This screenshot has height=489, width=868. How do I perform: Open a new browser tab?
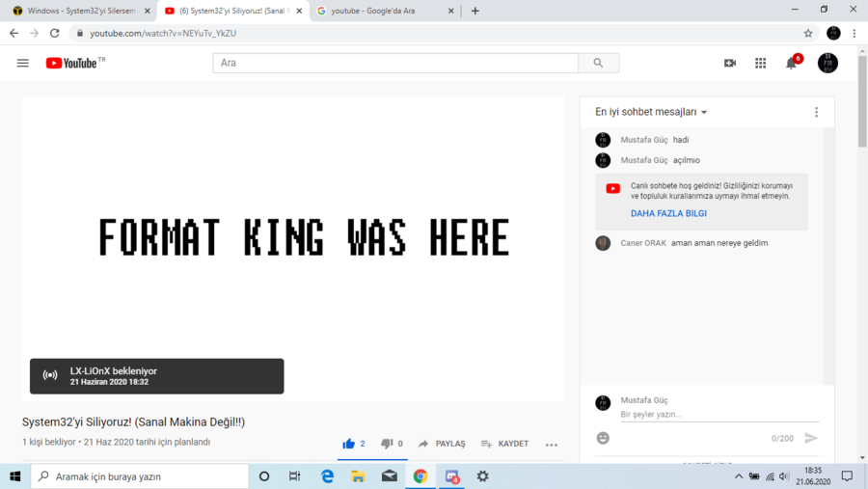click(475, 11)
